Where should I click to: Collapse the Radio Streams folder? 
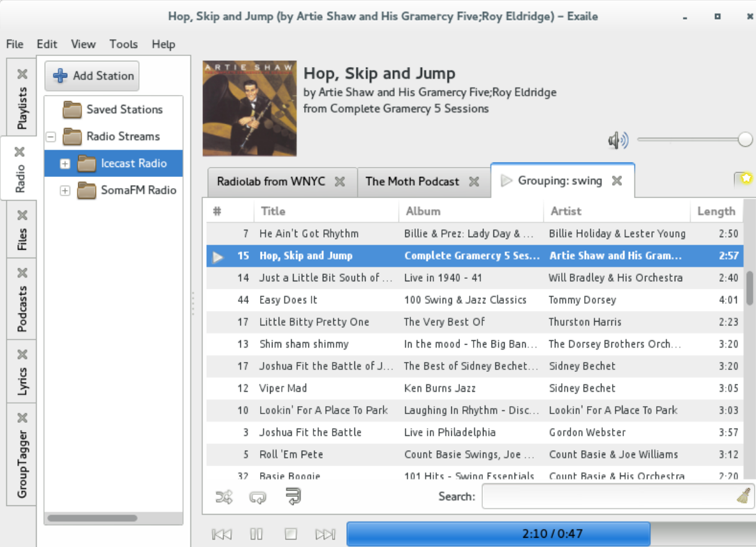[x=51, y=137]
